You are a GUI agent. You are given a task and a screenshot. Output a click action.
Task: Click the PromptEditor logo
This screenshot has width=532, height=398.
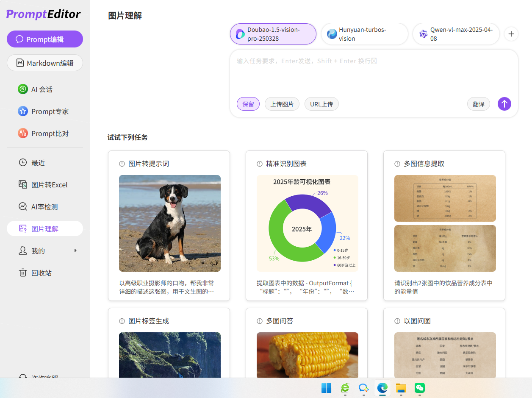point(43,14)
